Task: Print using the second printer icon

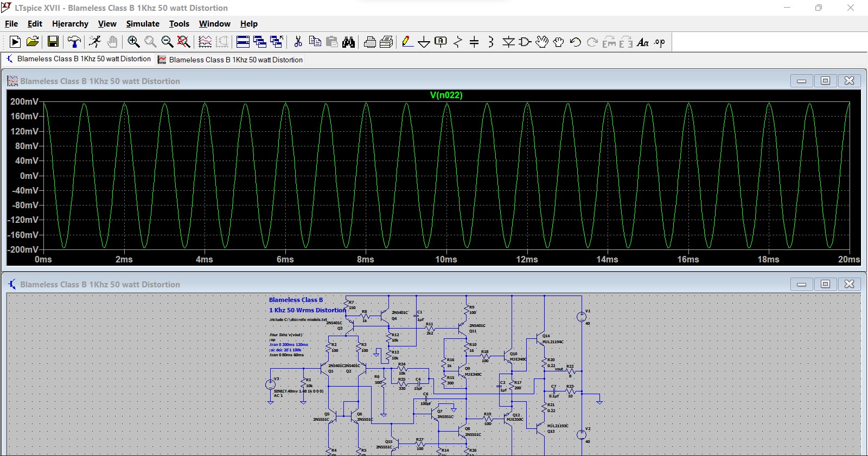Action: coord(387,42)
